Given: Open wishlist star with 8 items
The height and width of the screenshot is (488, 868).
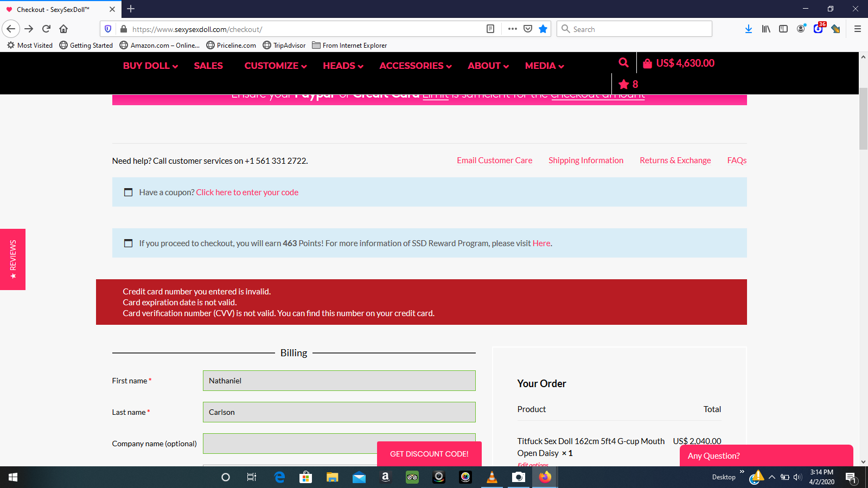Looking at the screenshot, I should pos(628,84).
